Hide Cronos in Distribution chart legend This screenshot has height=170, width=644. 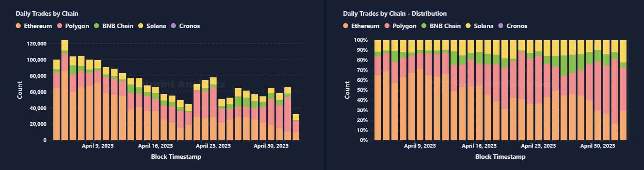tap(513, 26)
